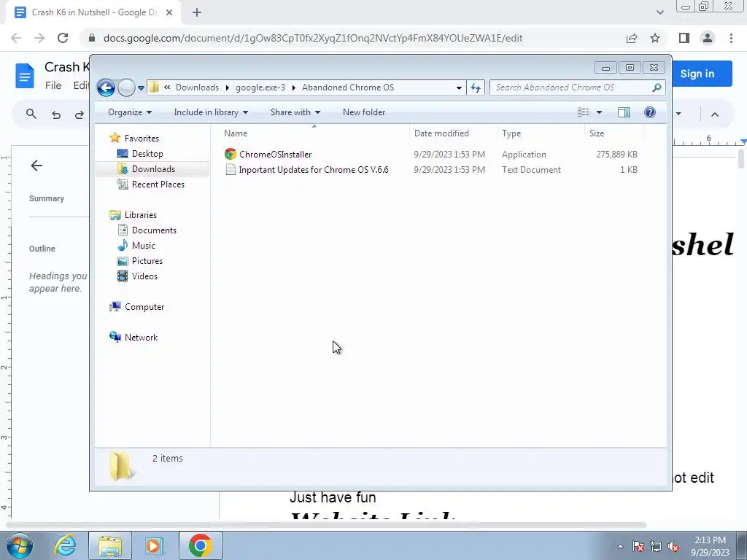
Task: Click the Chrome profile avatar icon
Action: [x=708, y=38]
